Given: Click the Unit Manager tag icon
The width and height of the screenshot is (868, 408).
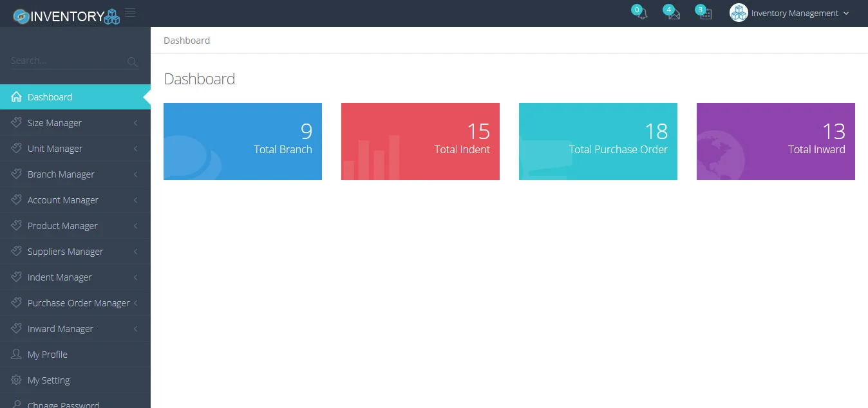Looking at the screenshot, I should tap(17, 148).
